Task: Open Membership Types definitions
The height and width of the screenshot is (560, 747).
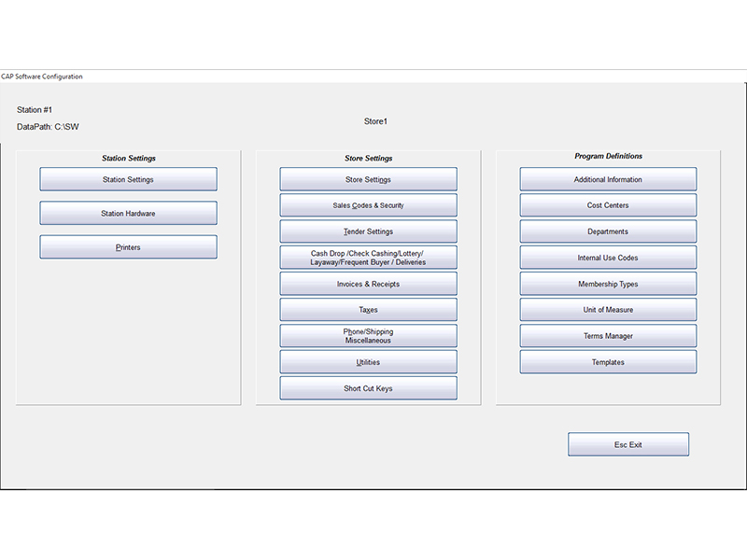Action: (608, 284)
